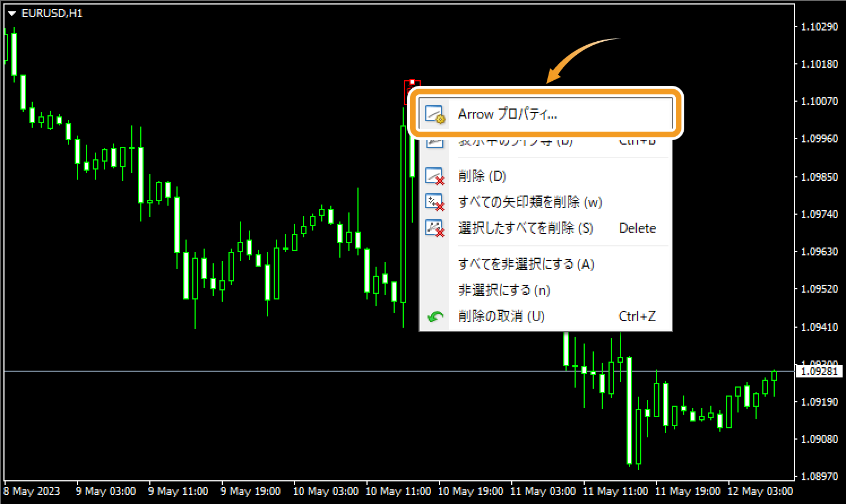Click the delete object icon beside 削除
The image size is (846, 504).
click(435, 176)
